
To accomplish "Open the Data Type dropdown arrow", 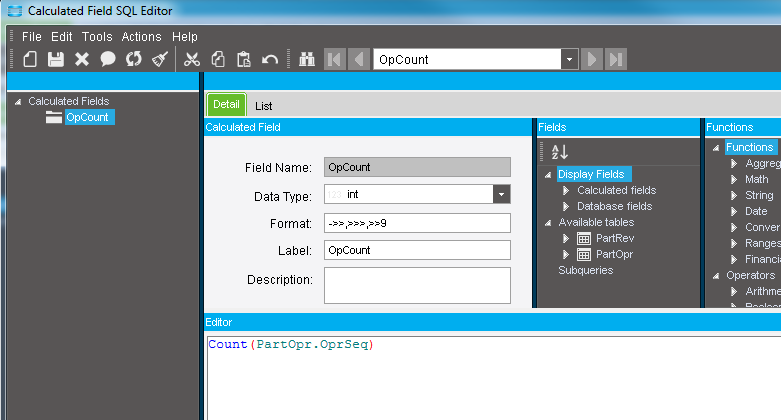I will [x=502, y=194].
